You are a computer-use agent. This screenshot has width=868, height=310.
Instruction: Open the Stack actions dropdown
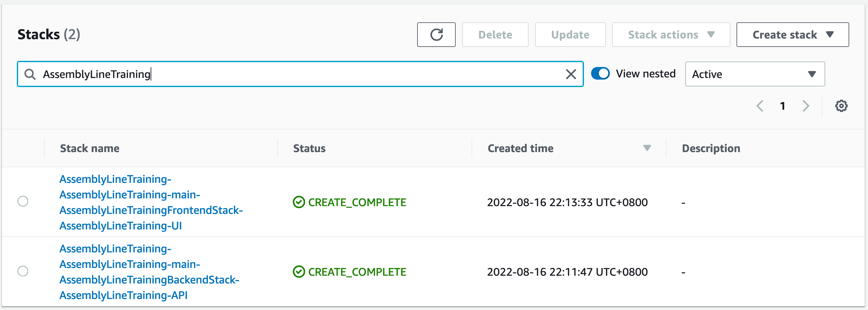tap(670, 34)
